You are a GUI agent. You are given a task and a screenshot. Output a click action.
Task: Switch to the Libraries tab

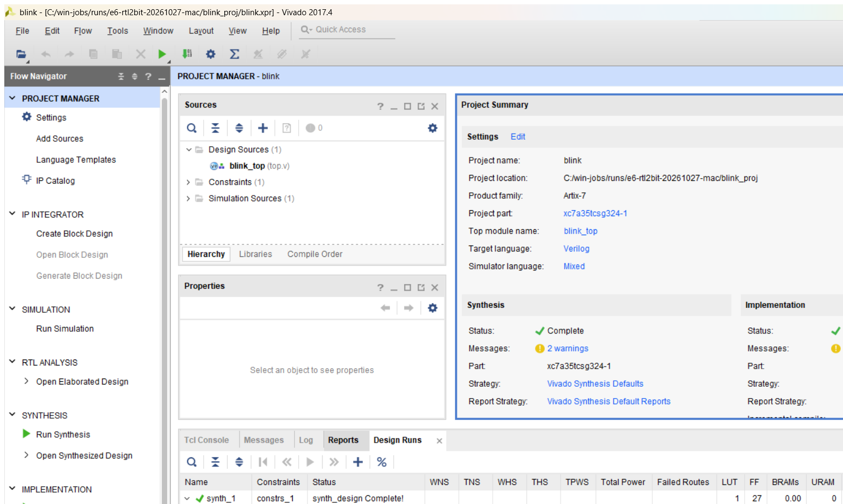pyautogui.click(x=255, y=254)
